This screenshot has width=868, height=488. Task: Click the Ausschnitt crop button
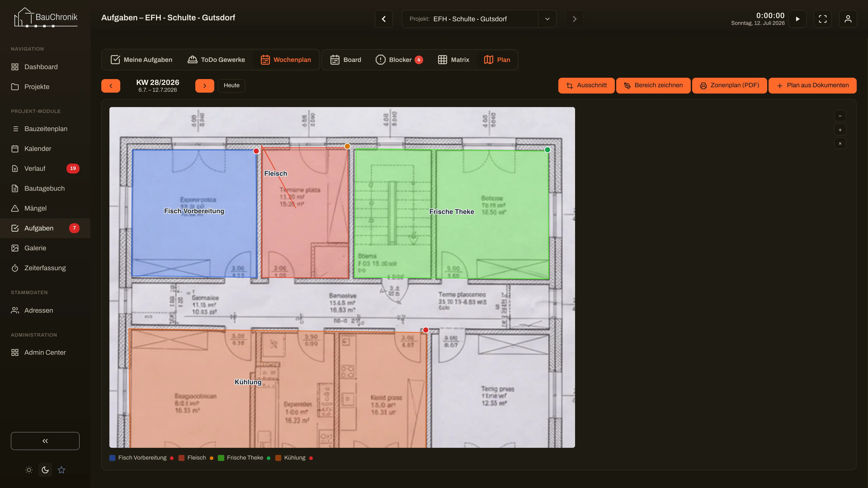pyautogui.click(x=586, y=86)
